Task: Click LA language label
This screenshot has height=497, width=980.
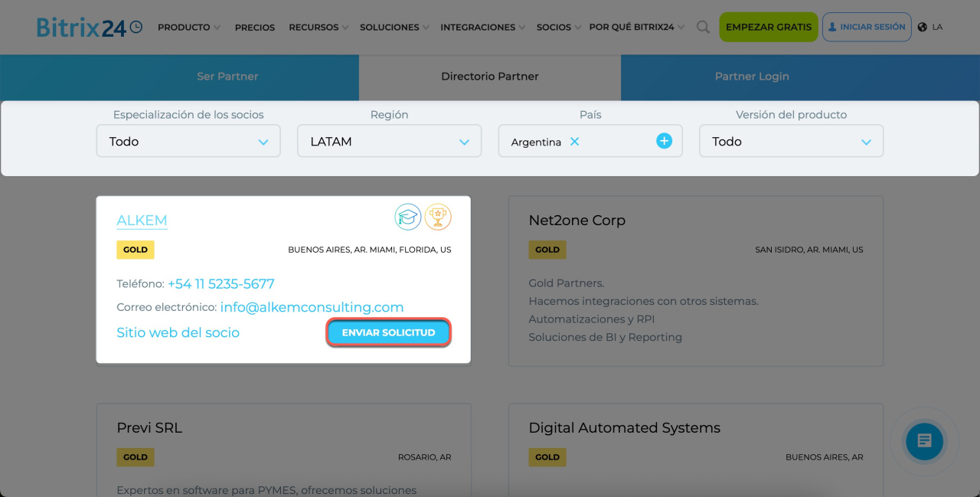Action: tap(937, 27)
